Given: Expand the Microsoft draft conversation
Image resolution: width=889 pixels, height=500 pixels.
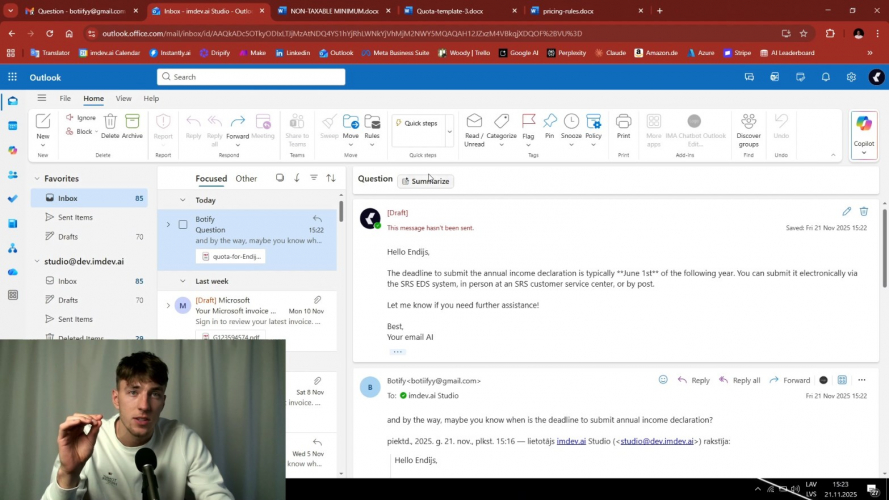Looking at the screenshot, I should pos(168,306).
